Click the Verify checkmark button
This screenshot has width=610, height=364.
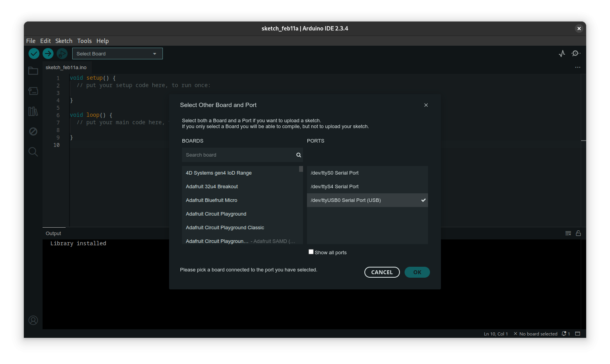click(x=34, y=54)
